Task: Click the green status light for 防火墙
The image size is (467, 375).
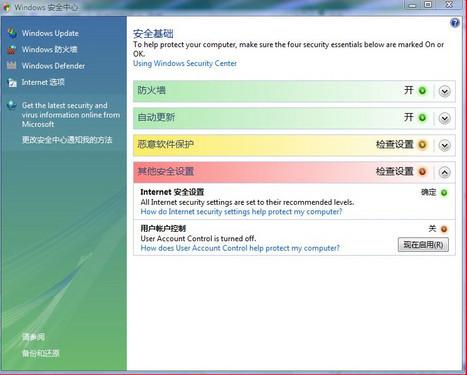Action: (x=422, y=91)
